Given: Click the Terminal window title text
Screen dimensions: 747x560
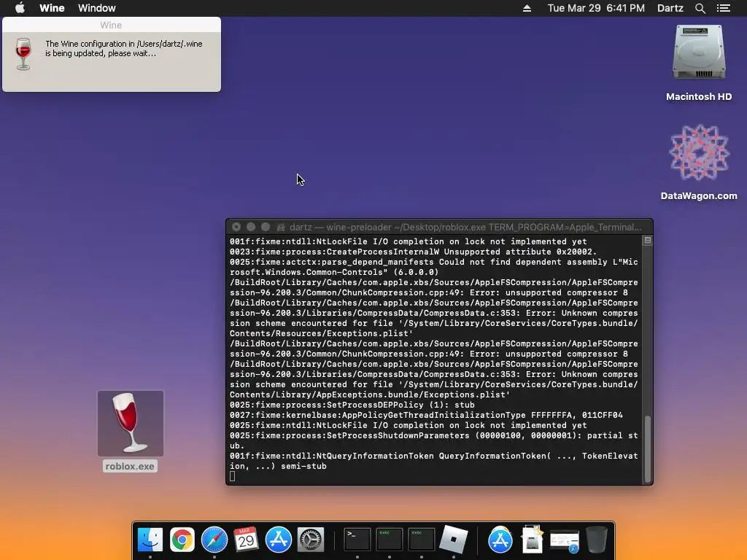Looking at the screenshot, I should point(465,227).
